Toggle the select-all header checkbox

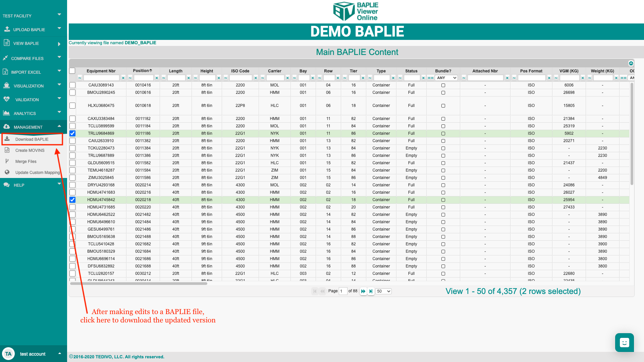coord(72,71)
